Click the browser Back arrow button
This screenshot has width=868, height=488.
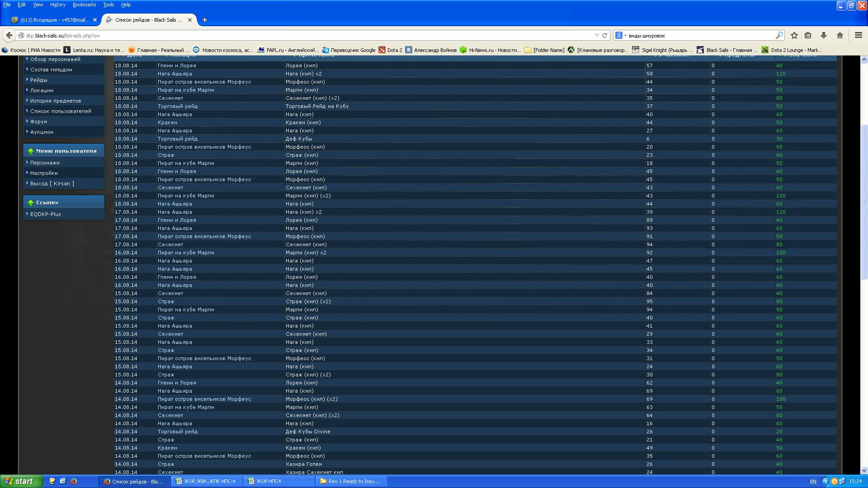[x=9, y=35]
